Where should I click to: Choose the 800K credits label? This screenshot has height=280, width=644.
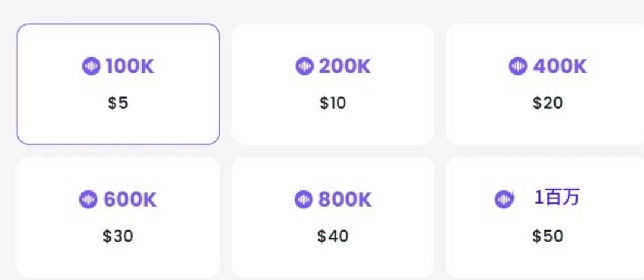(x=344, y=199)
